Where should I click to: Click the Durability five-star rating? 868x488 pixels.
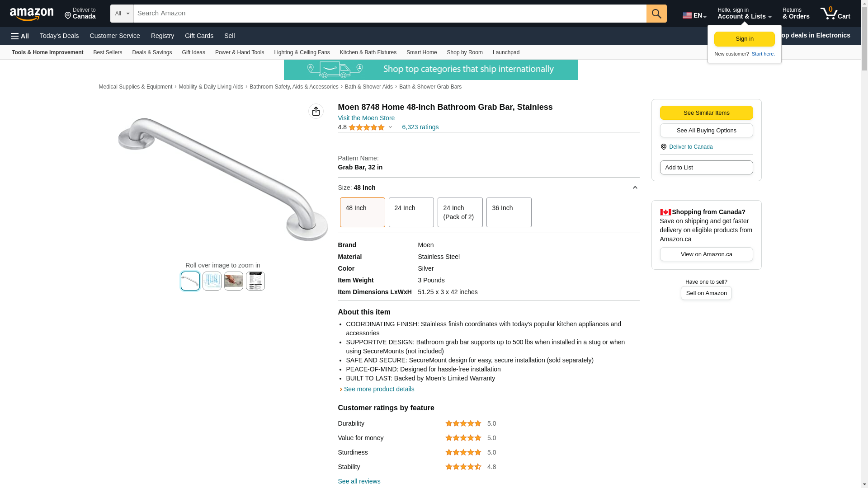click(463, 423)
